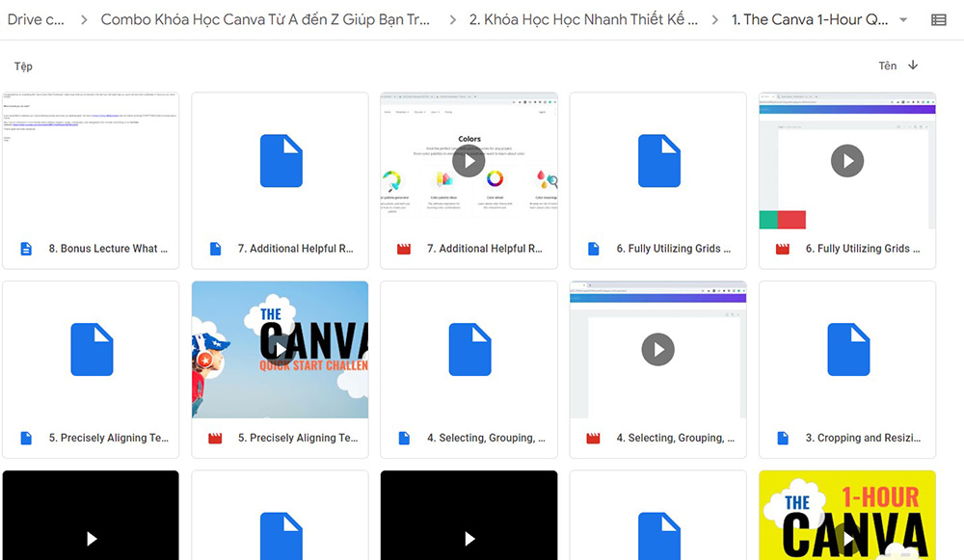Select document name 5. Precisely Aligning Te...
The height and width of the screenshot is (560, 964).
(x=108, y=439)
